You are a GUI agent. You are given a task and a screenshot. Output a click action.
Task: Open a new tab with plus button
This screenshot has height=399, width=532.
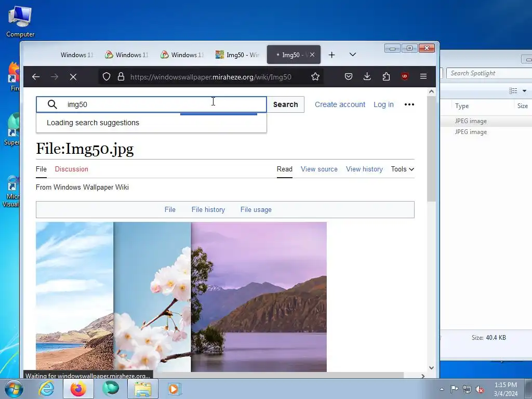point(332,55)
